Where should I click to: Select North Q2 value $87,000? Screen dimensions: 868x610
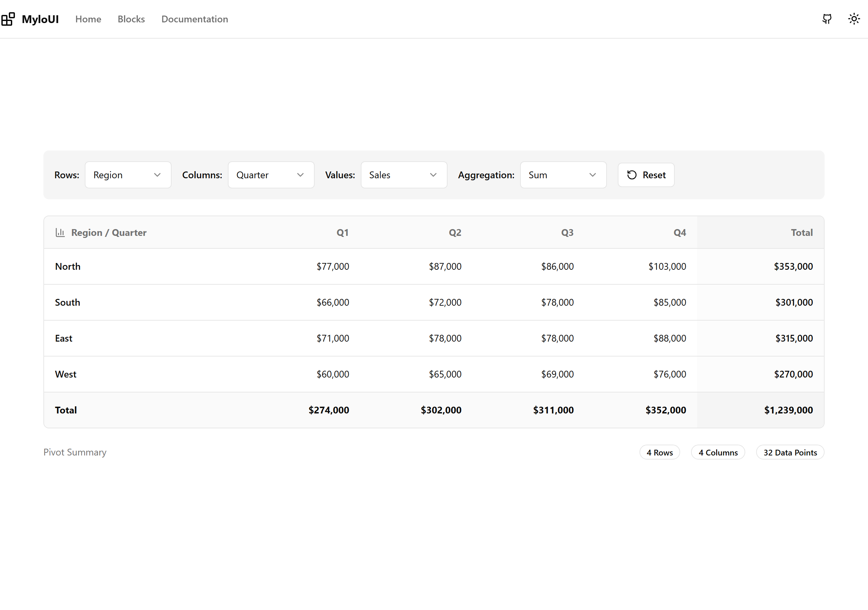pyautogui.click(x=445, y=266)
